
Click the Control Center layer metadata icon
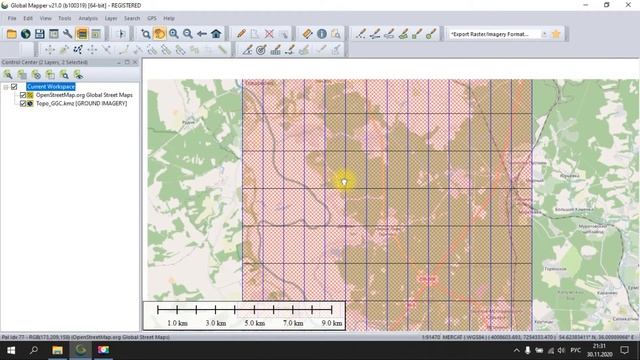[x=22, y=74]
